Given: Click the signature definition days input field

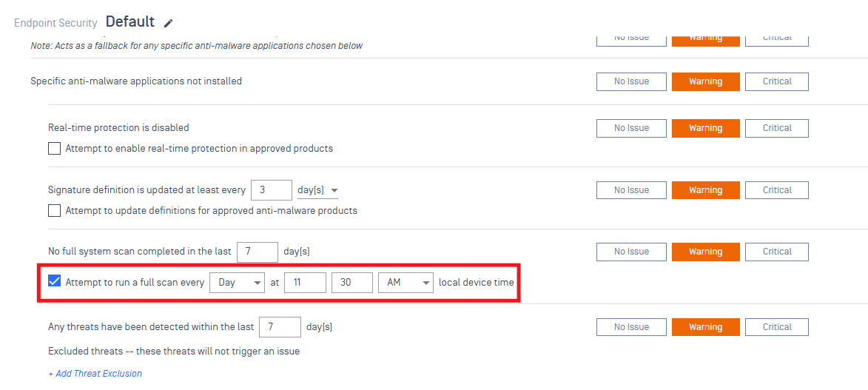Looking at the screenshot, I should [x=271, y=190].
